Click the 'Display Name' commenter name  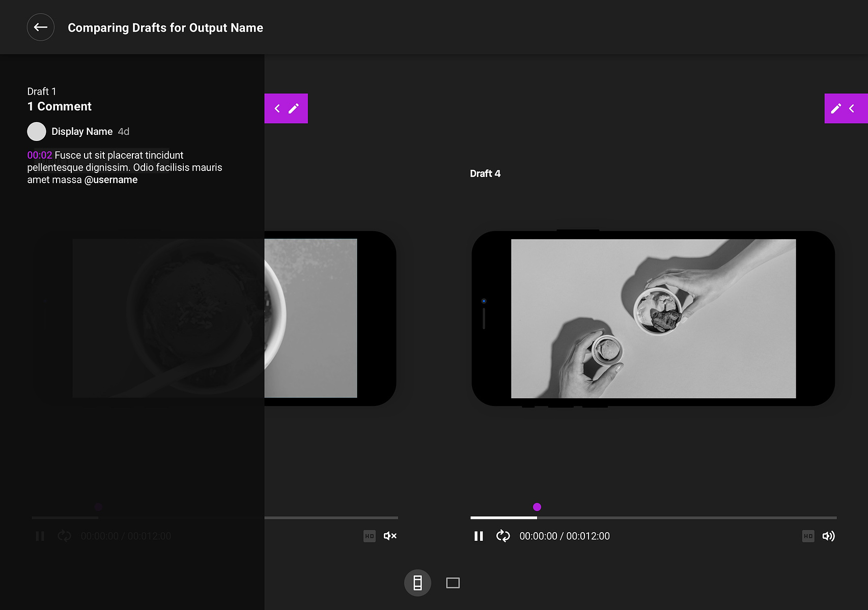[82, 131]
